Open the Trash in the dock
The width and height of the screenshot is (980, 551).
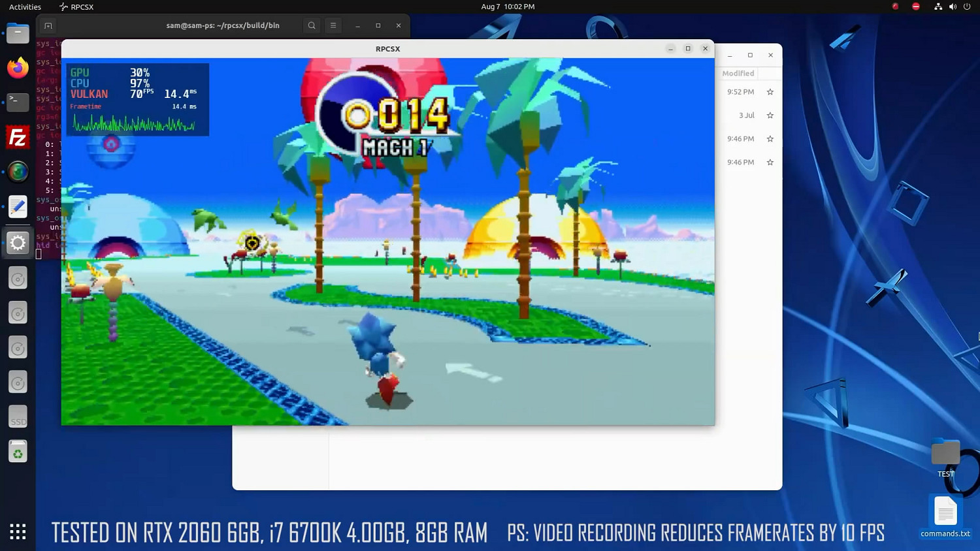(18, 452)
